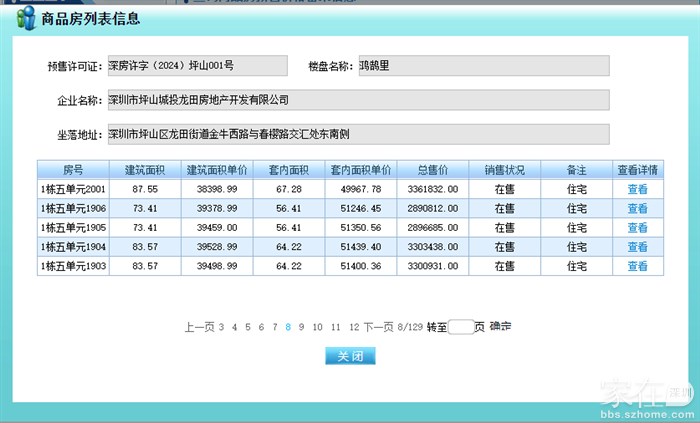Click the 转至 page number input box
This screenshot has width=700, height=423.
click(460, 327)
